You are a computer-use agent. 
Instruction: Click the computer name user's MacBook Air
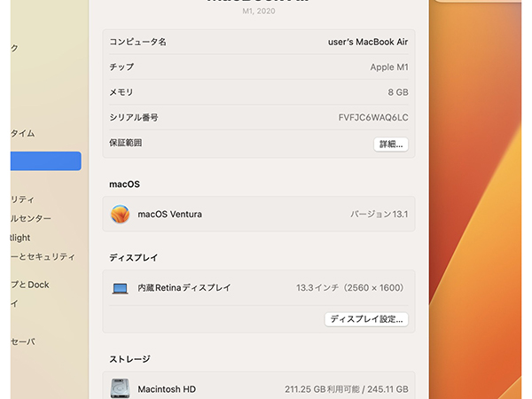(x=367, y=43)
